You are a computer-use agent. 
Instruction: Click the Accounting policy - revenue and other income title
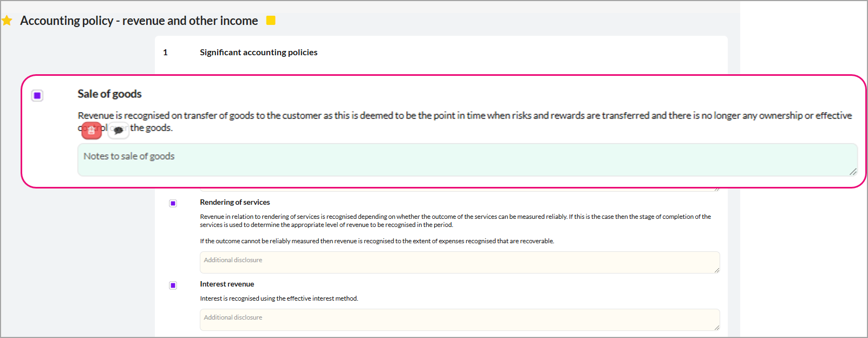click(x=139, y=21)
